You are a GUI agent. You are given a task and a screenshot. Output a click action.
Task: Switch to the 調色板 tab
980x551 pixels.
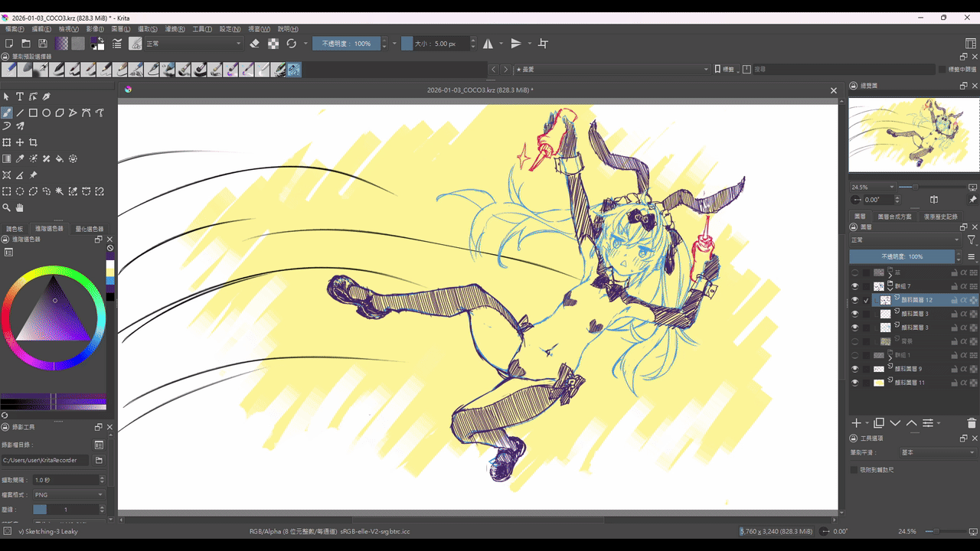(15, 229)
